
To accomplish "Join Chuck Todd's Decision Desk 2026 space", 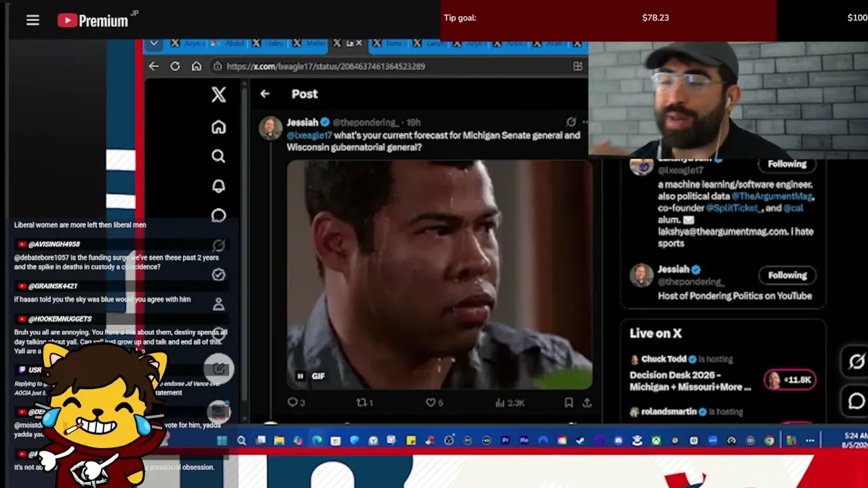I will [x=690, y=381].
